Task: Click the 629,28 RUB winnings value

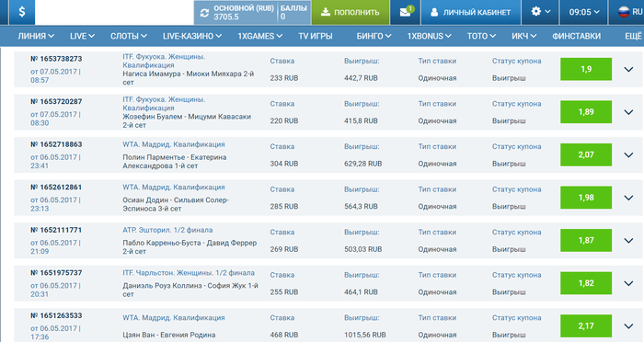Action: click(x=363, y=164)
